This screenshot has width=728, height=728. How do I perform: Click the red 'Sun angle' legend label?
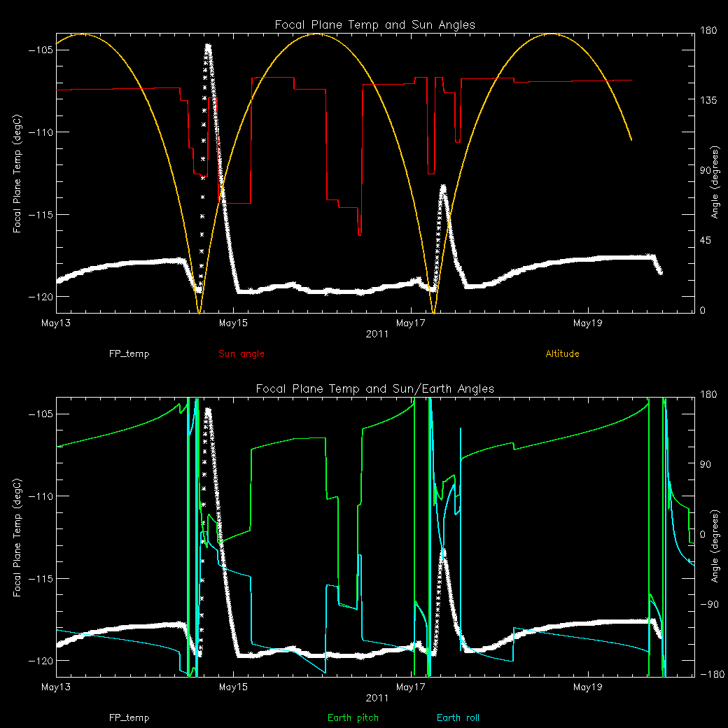(241, 353)
